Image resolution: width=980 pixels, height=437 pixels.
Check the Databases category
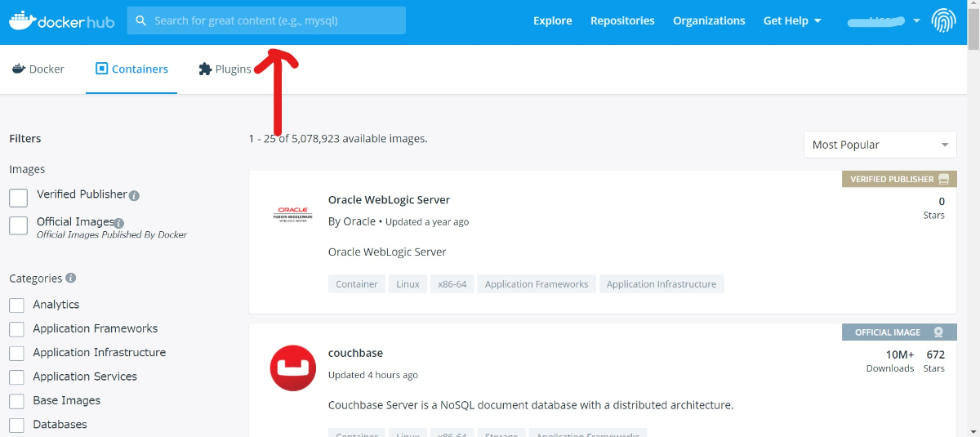click(x=16, y=425)
